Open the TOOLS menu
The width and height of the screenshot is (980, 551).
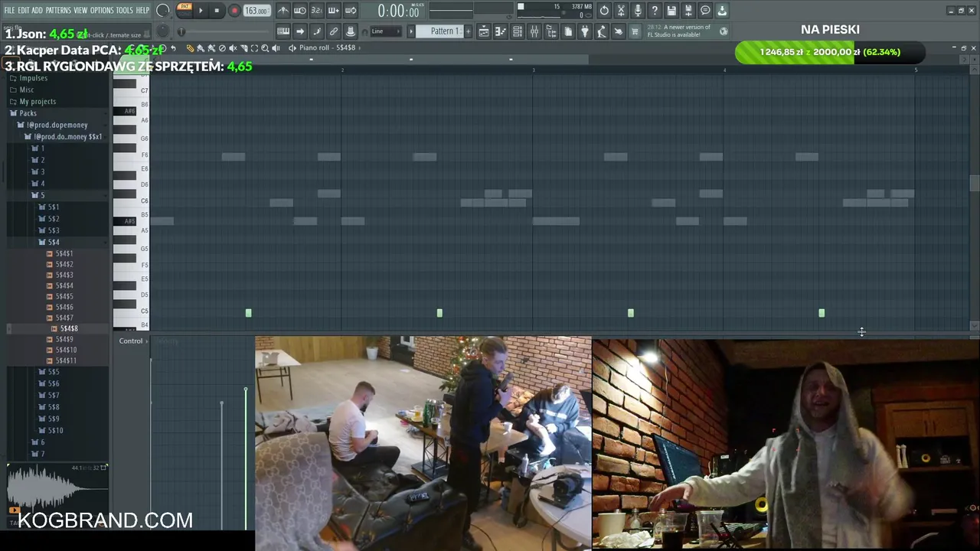(124, 10)
